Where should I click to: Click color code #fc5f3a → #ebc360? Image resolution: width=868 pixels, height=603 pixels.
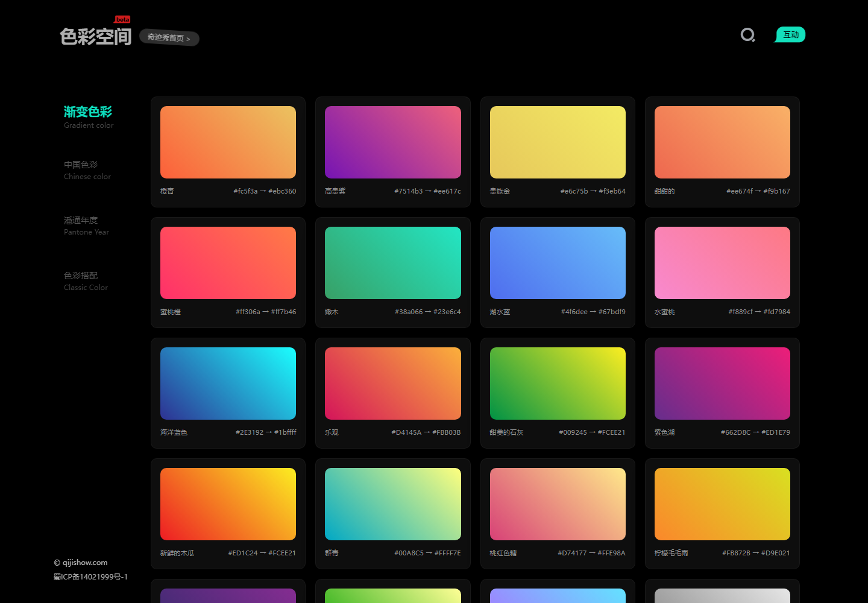(265, 191)
